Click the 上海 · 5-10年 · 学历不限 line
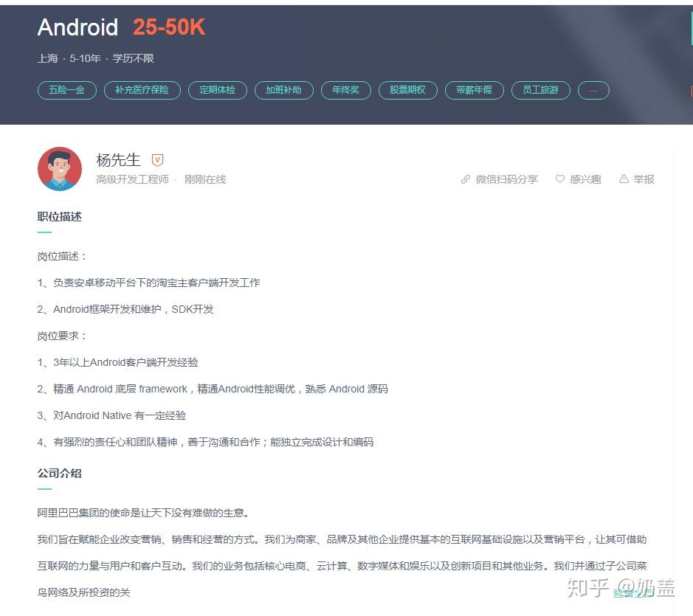This screenshot has height=616, width=693. 95,58
